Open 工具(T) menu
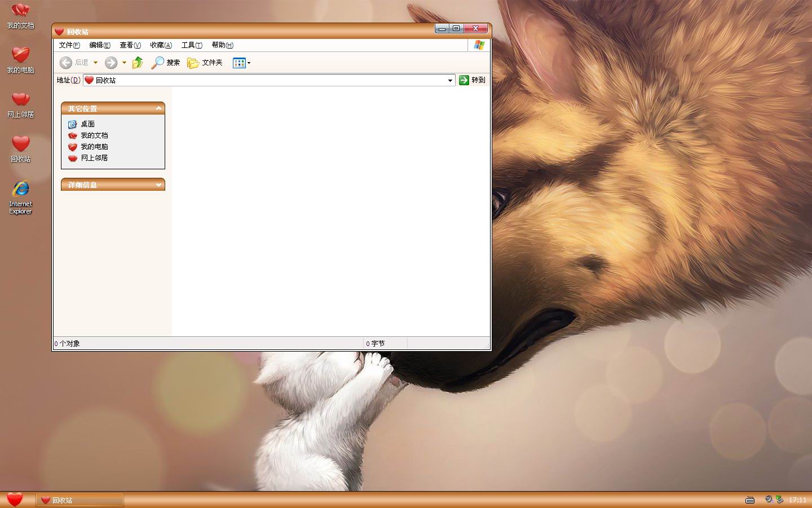The width and height of the screenshot is (812, 508). click(192, 45)
